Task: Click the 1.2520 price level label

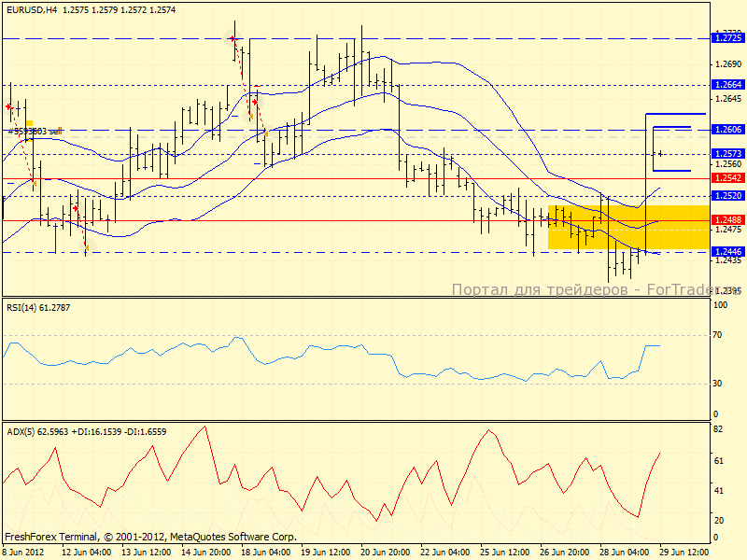Action: tap(727, 196)
